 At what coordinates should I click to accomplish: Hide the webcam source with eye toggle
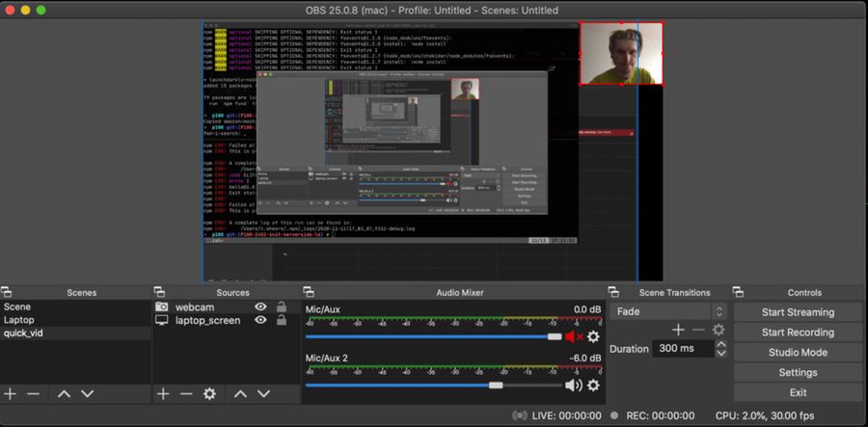[x=260, y=307]
